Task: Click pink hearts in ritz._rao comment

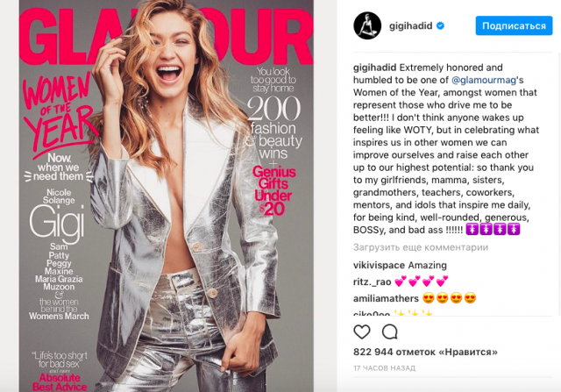Action: pos(422,282)
